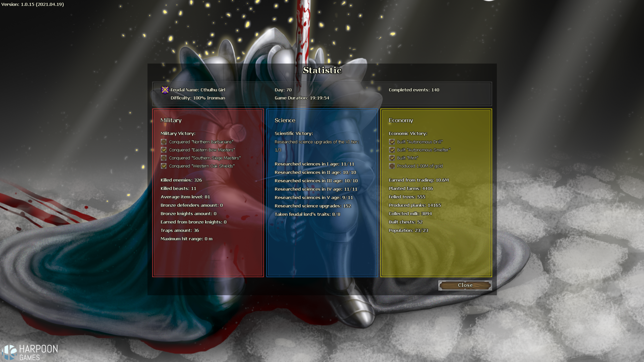Click the Eastern Bow Masters conquest checkbox
Image resolution: width=644 pixels, height=362 pixels.
click(164, 150)
